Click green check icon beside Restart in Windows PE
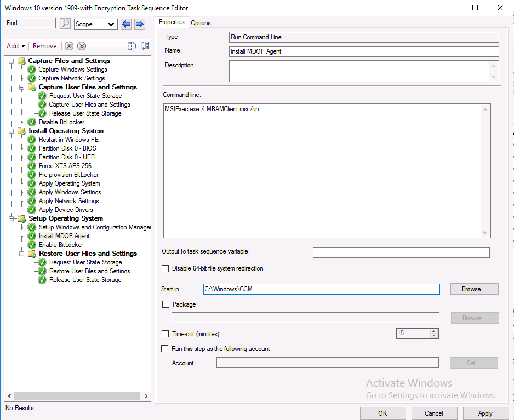The width and height of the screenshot is (514, 420). pyautogui.click(x=32, y=140)
